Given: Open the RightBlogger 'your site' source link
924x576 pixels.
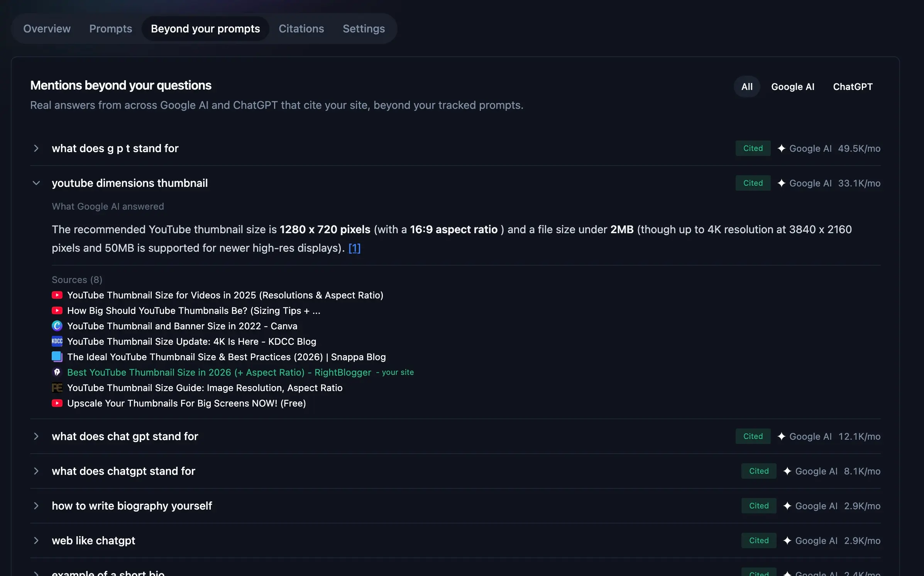Looking at the screenshot, I should (x=219, y=372).
